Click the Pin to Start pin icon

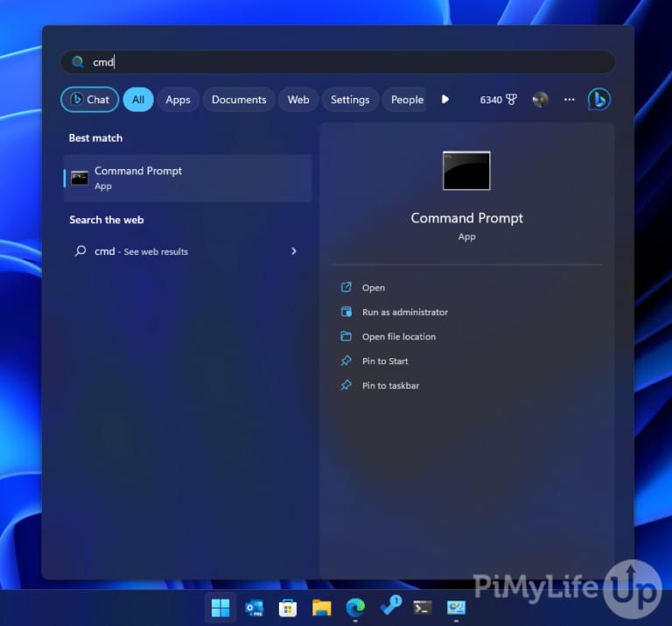point(346,361)
